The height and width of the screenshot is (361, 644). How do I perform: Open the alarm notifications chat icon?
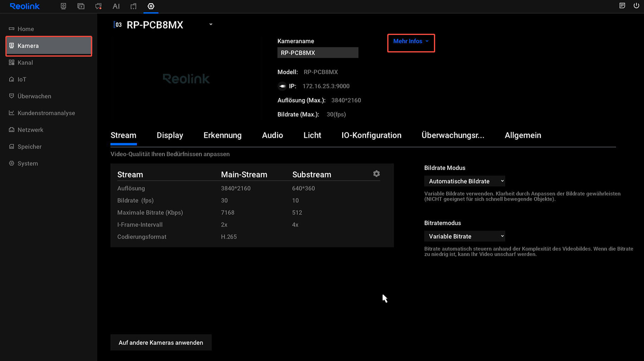pos(98,6)
